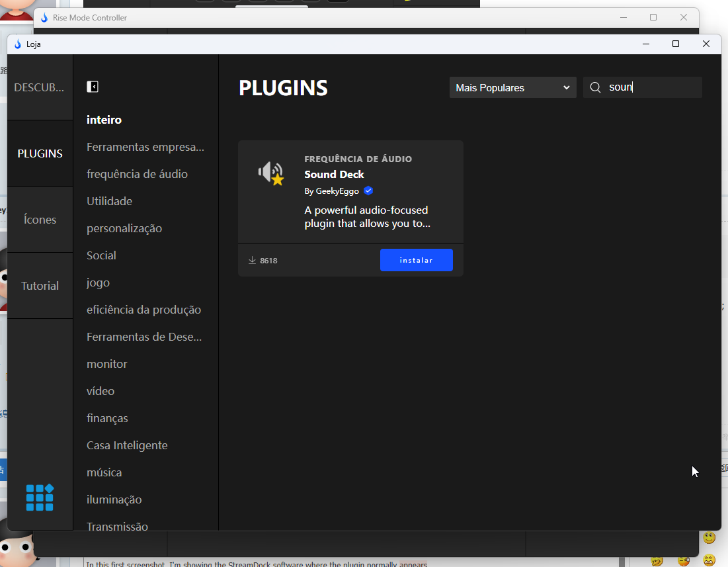Focus the search field containing 'soun'
Image resolution: width=728 pixels, height=567 pixels.
point(643,87)
